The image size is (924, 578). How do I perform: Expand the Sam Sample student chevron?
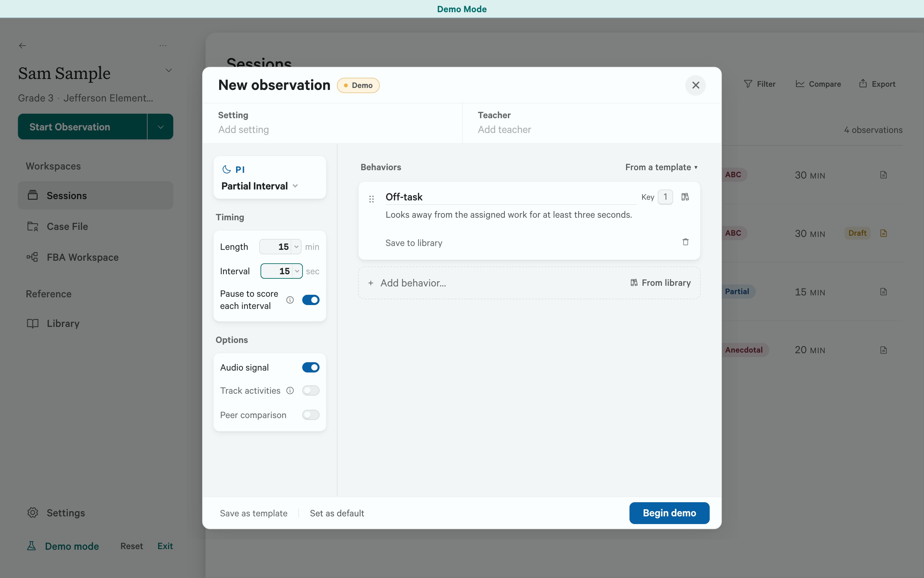click(x=168, y=70)
